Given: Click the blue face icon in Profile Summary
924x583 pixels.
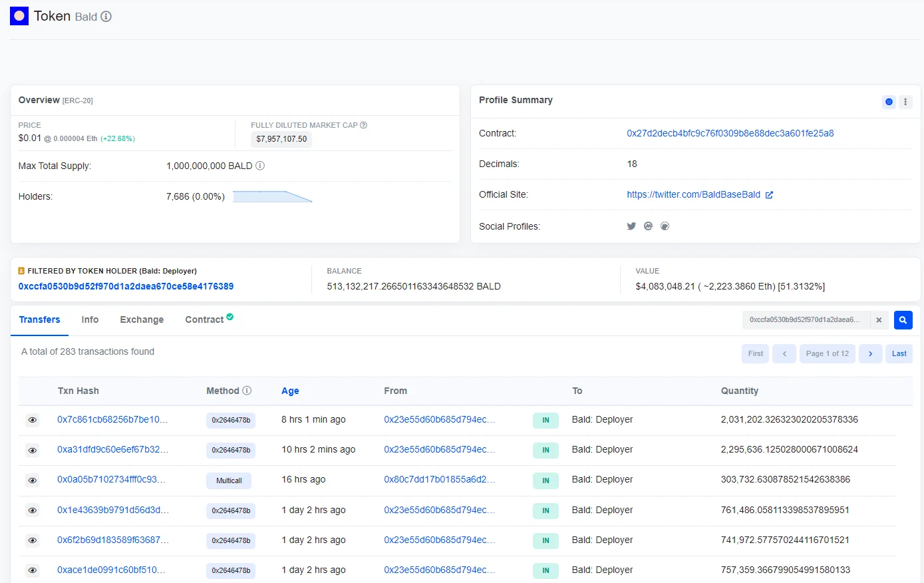Looking at the screenshot, I should point(889,102).
